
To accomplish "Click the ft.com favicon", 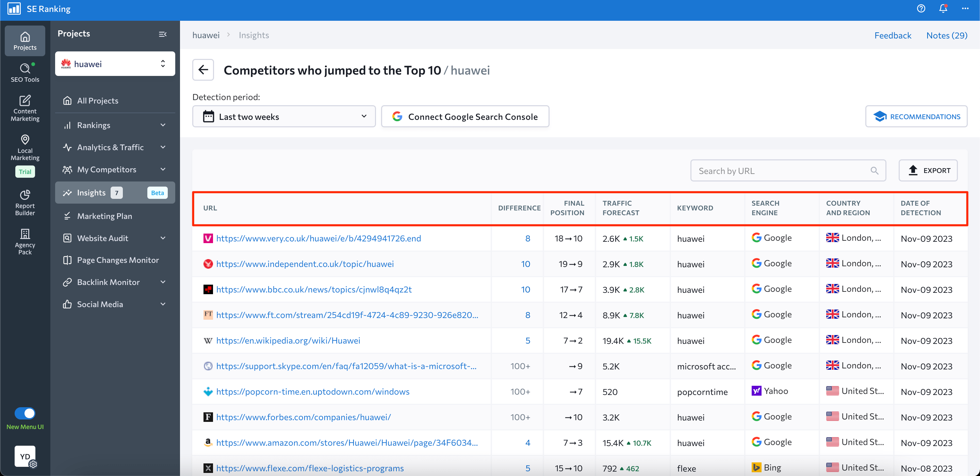I will (208, 315).
